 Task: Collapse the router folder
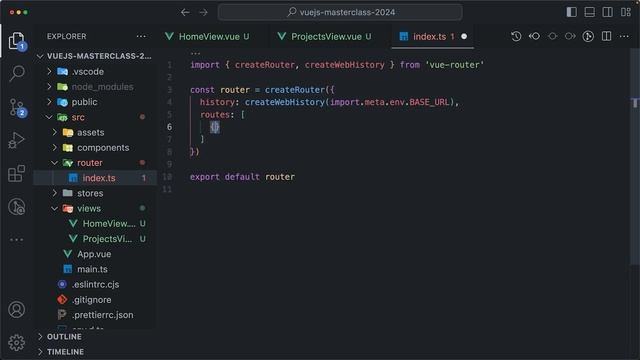[x=95, y=163]
